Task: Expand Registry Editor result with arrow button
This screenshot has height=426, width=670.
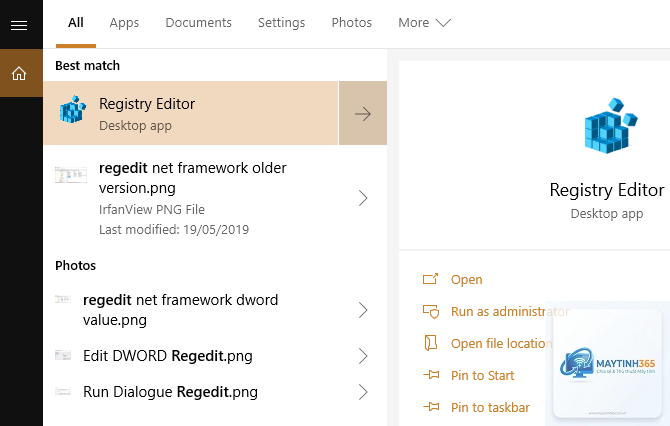Action: click(x=363, y=113)
